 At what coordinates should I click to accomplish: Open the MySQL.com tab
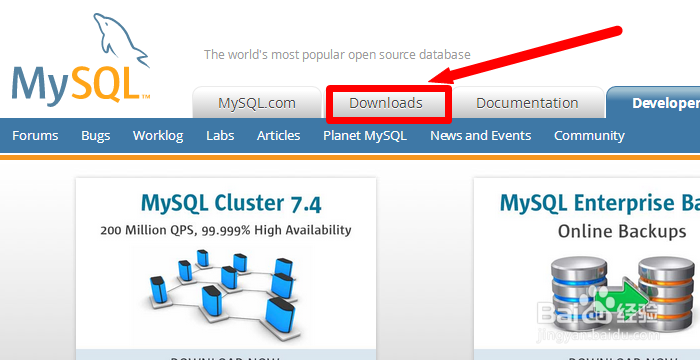click(x=257, y=103)
